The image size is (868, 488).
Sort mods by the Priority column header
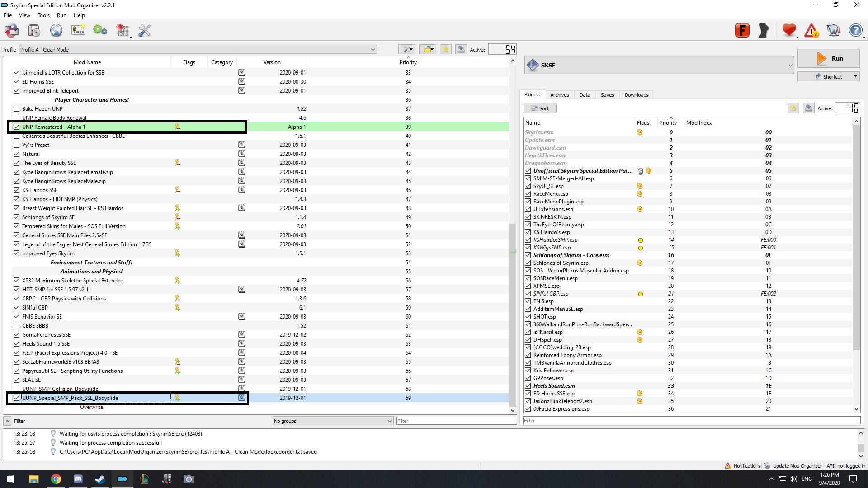pyautogui.click(x=408, y=62)
